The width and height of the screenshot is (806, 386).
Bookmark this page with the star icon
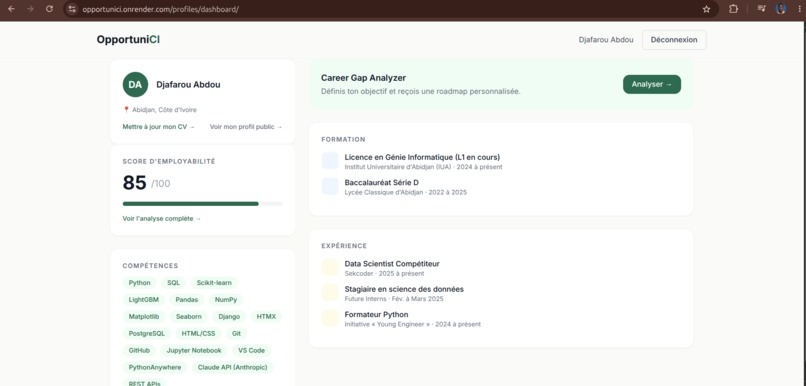(x=706, y=9)
